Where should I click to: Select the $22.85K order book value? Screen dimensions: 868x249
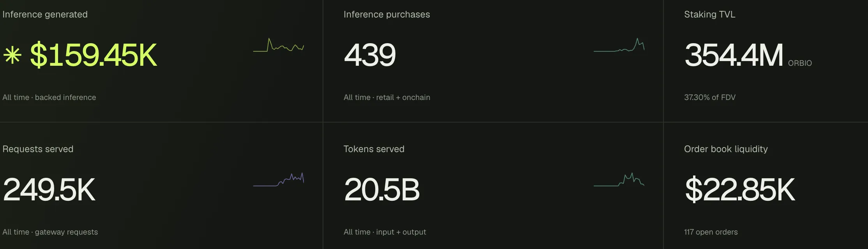coord(740,190)
